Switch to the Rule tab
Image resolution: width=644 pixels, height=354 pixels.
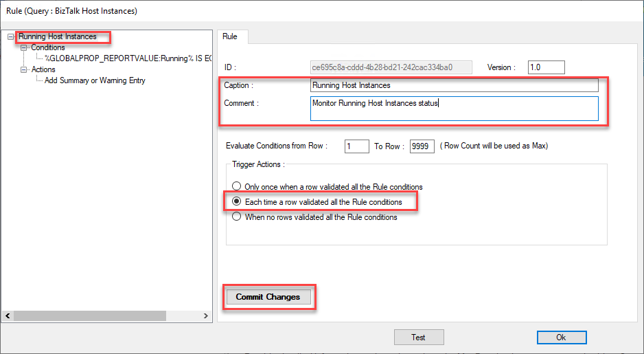pyautogui.click(x=230, y=36)
